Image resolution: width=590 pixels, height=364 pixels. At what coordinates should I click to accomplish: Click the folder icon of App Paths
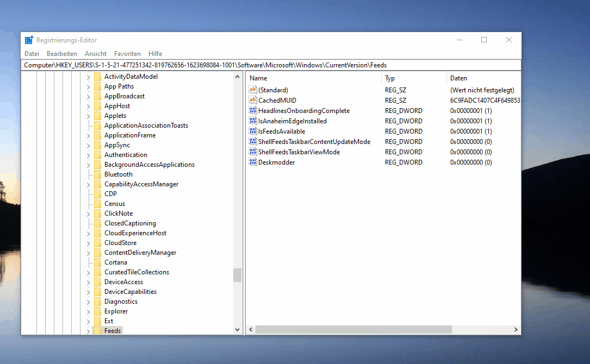pyautogui.click(x=97, y=86)
